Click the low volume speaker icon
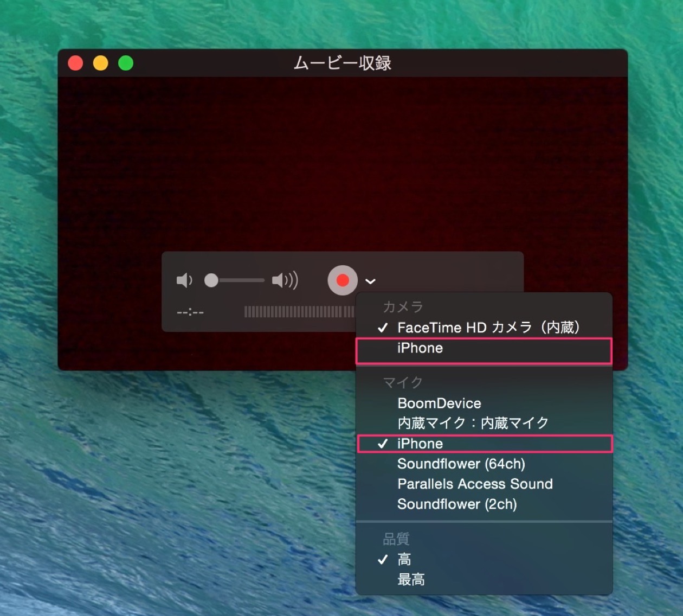683x616 pixels. tap(184, 280)
